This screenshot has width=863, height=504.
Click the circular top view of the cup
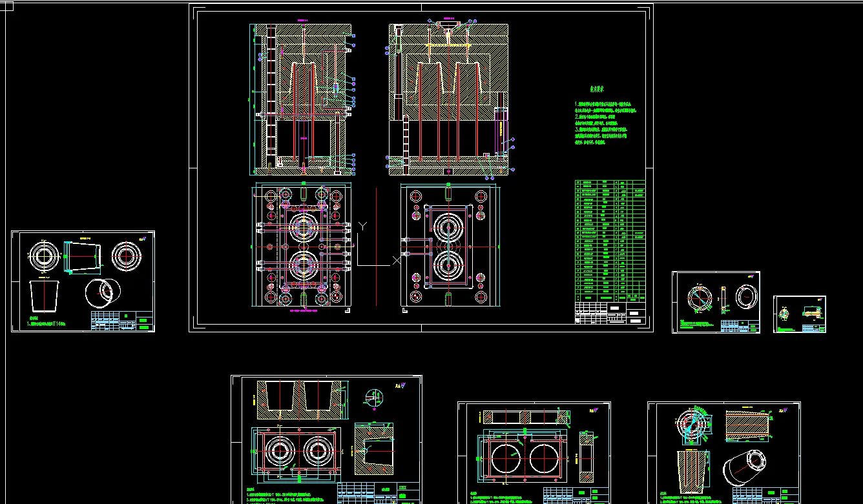(44, 256)
